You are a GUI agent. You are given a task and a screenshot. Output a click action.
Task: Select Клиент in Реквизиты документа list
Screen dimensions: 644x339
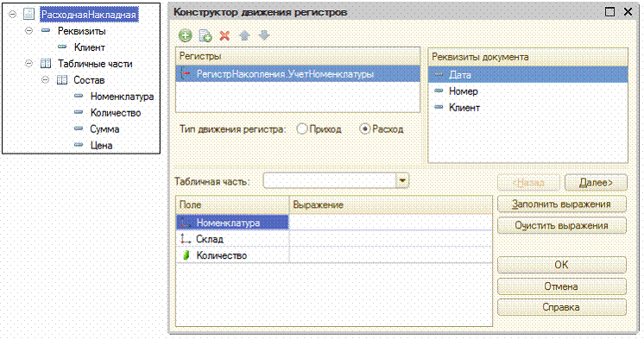click(527, 108)
